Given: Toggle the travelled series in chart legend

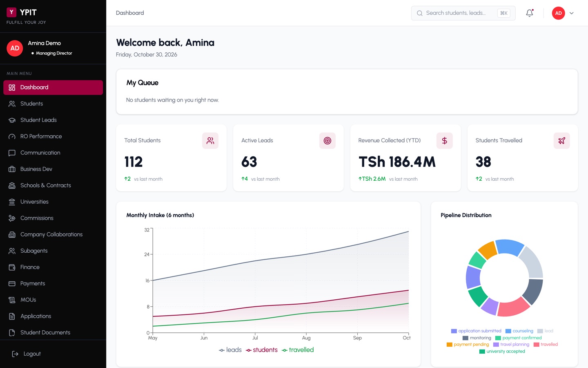Looking at the screenshot, I should point(298,350).
